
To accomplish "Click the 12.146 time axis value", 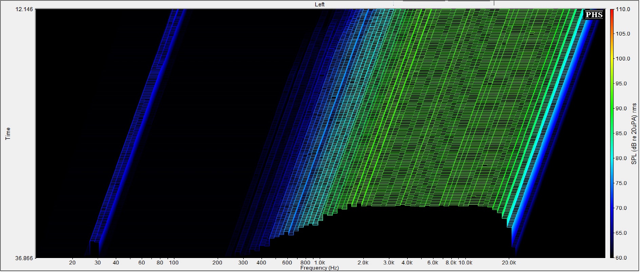I will pos(24,9).
